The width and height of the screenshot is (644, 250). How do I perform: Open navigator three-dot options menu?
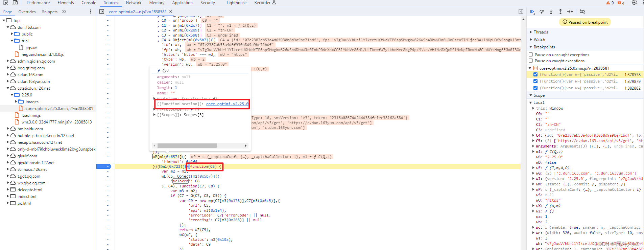tap(90, 12)
